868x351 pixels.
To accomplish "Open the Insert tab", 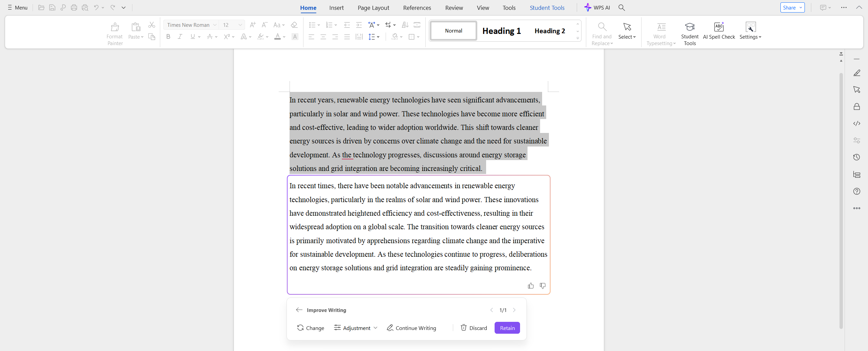I will 336,8.
